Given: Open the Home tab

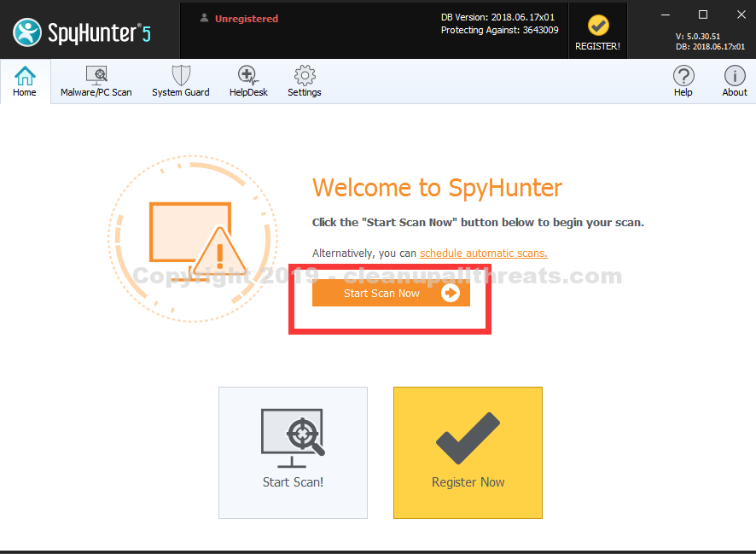Looking at the screenshot, I should [25, 82].
